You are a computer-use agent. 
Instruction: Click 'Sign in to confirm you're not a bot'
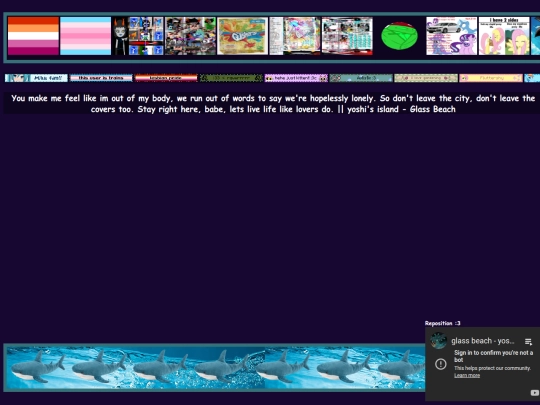point(493,356)
